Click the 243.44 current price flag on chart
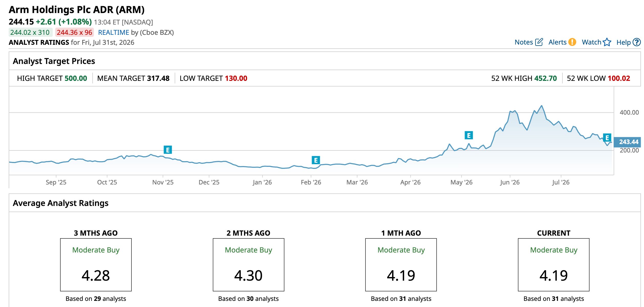 click(627, 142)
